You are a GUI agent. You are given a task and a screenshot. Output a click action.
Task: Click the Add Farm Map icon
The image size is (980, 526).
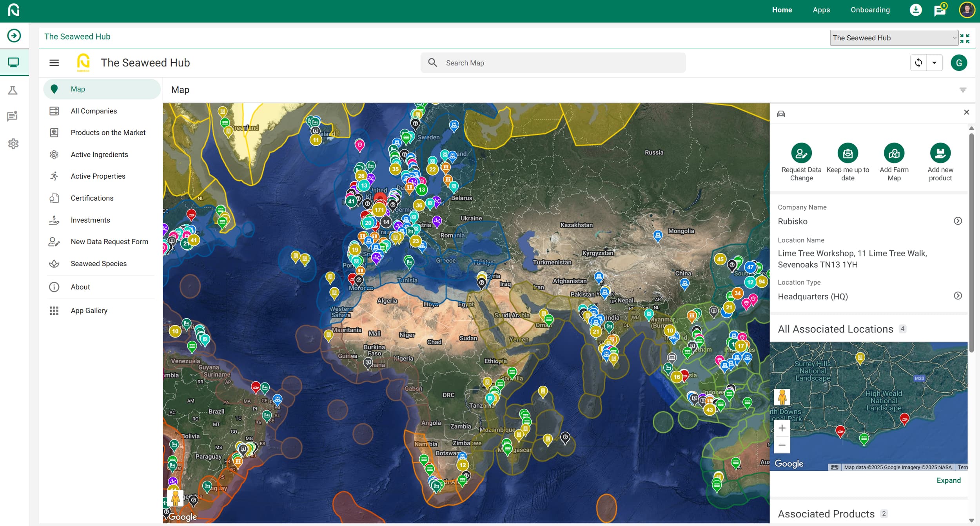894,153
